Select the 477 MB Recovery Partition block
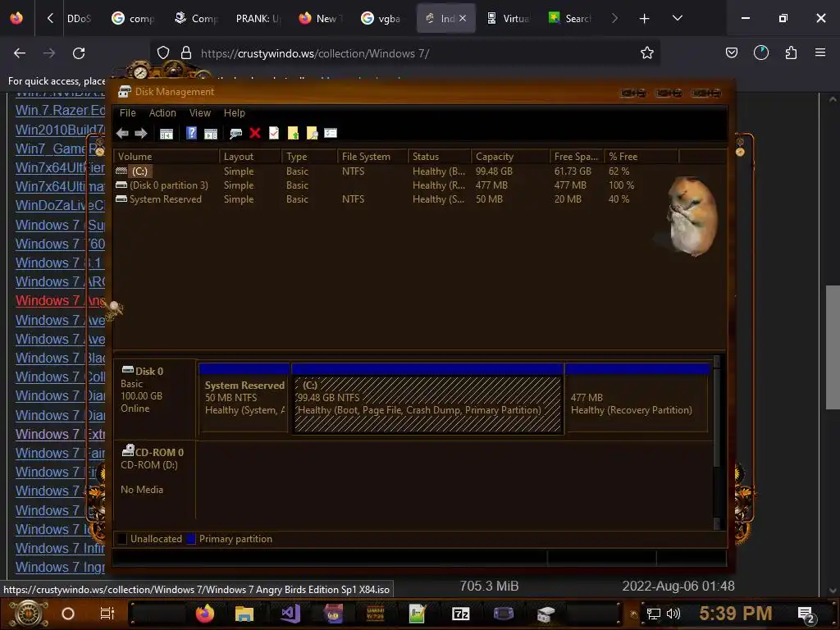The width and height of the screenshot is (840, 630). (x=637, y=398)
